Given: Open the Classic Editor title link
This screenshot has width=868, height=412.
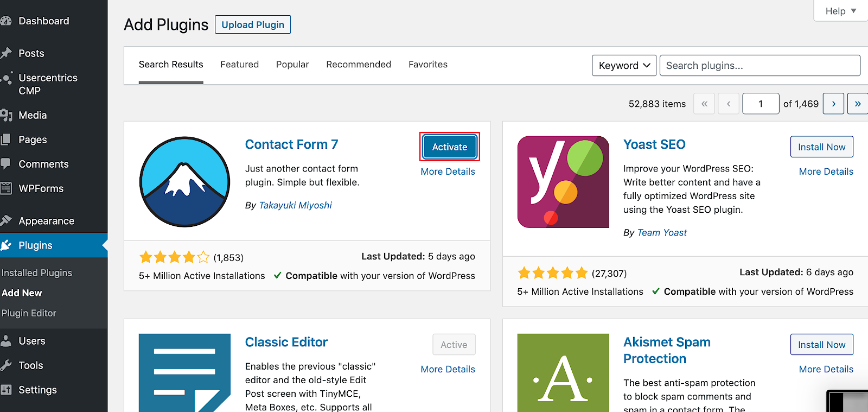Looking at the screenshot, I should pos(286,342).
